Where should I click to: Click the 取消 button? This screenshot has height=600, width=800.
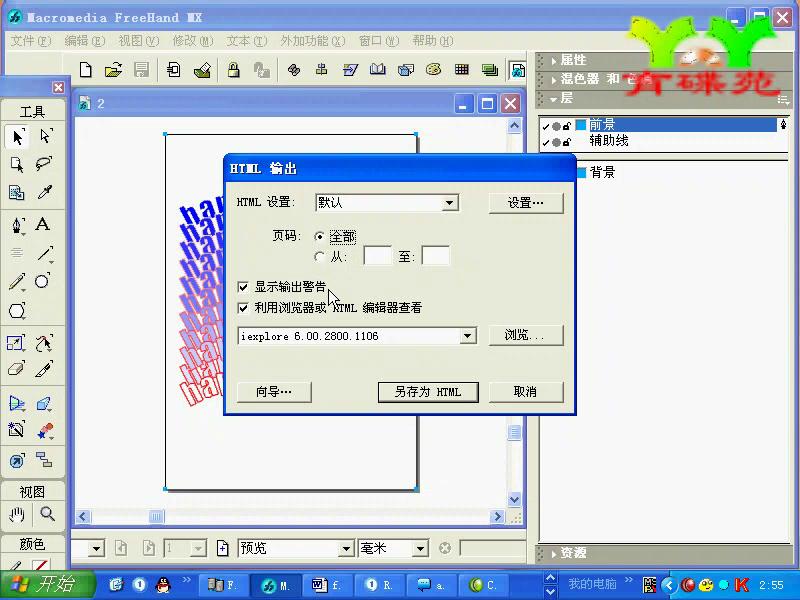526,392
